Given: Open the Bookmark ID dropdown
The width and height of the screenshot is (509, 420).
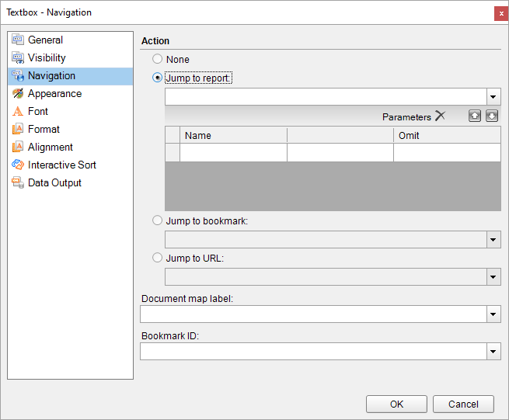Looking at the screenshot, I should (x=493, y=351).
